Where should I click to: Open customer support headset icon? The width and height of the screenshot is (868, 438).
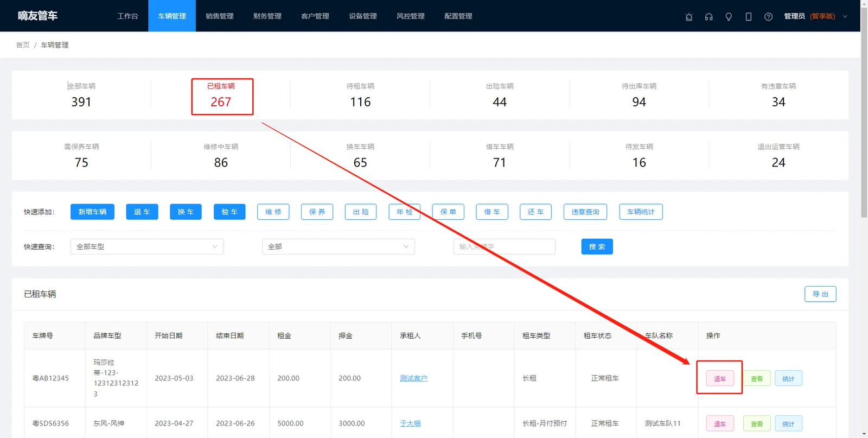(709, 16)
